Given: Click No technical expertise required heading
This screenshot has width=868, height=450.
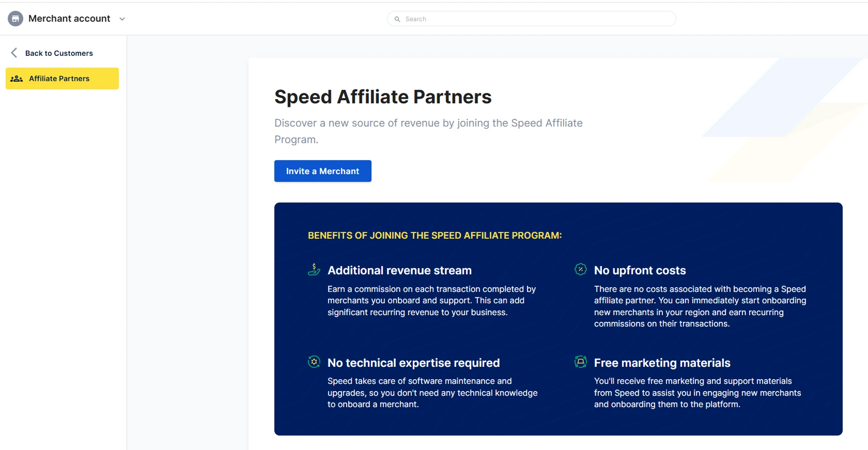Looking at the screenshot, I should pos(413,363).
